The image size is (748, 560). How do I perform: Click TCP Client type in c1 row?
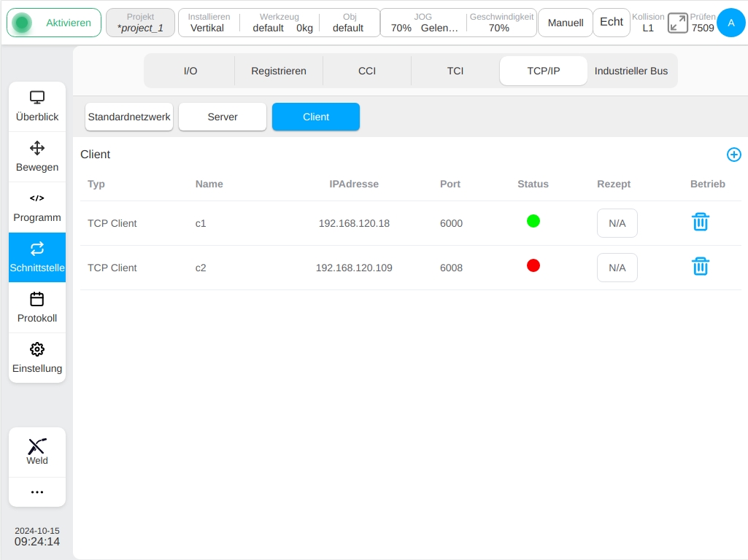(x=112, y=223)
